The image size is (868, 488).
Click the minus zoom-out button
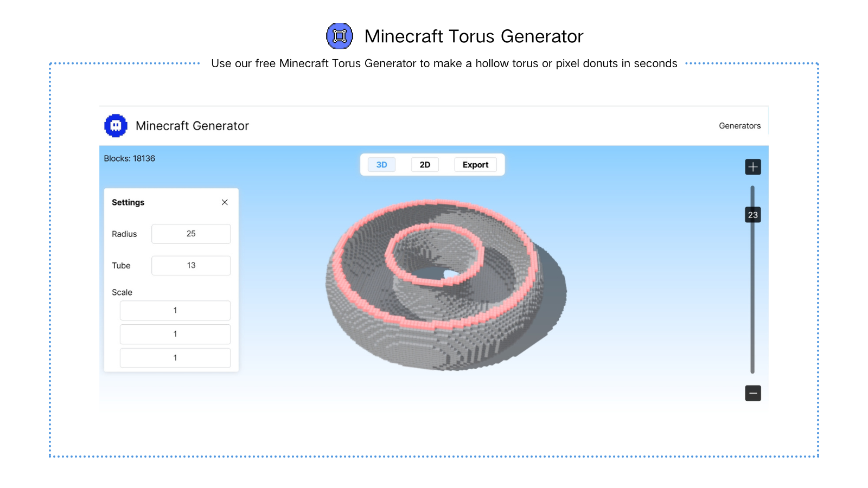(753, 393)
